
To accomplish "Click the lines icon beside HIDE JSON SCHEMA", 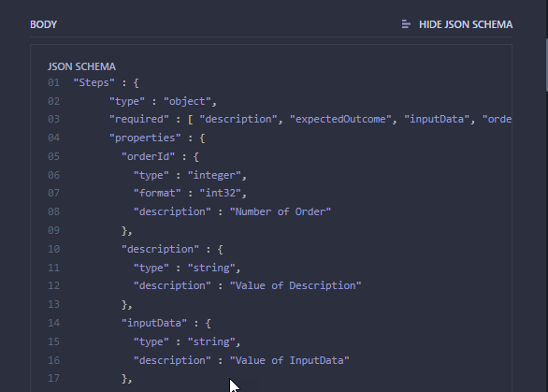I will [x=406, y=24].
